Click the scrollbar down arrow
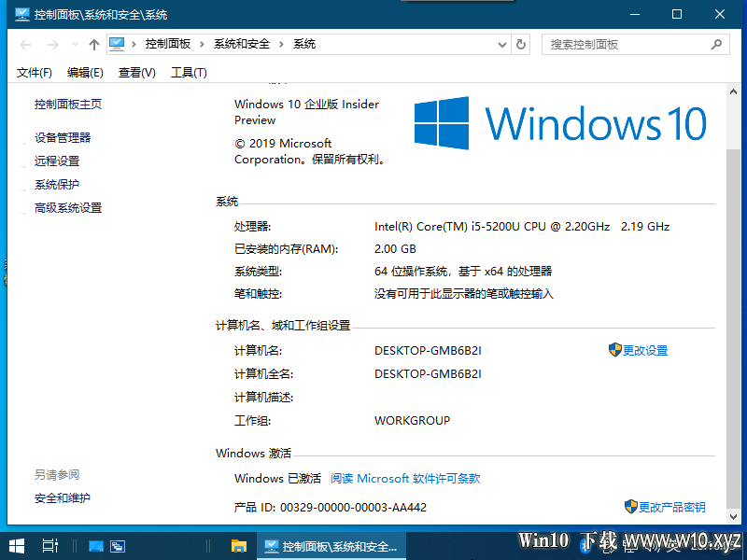This screenshot has height=560, width=747. 733,517
